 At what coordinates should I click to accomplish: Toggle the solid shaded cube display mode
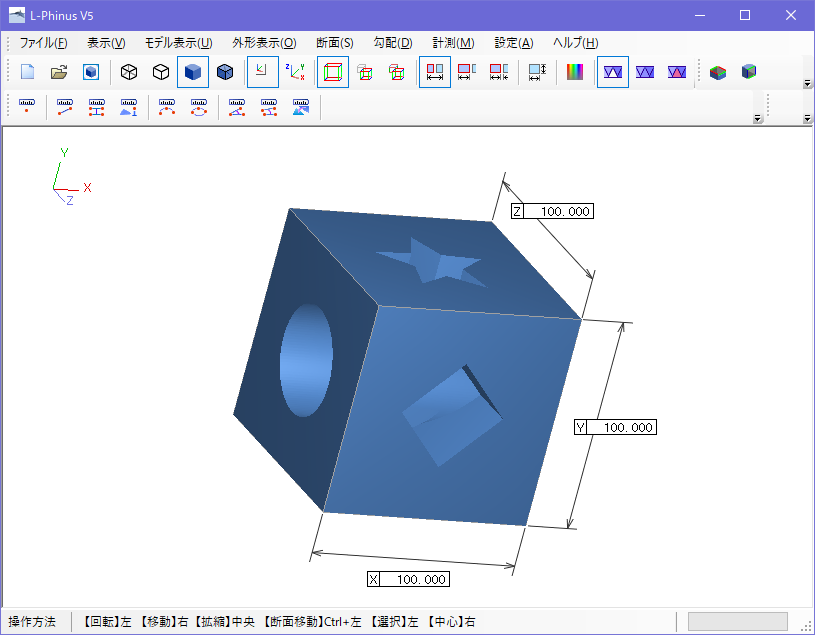pyautogui.click(x=193, y=72)
